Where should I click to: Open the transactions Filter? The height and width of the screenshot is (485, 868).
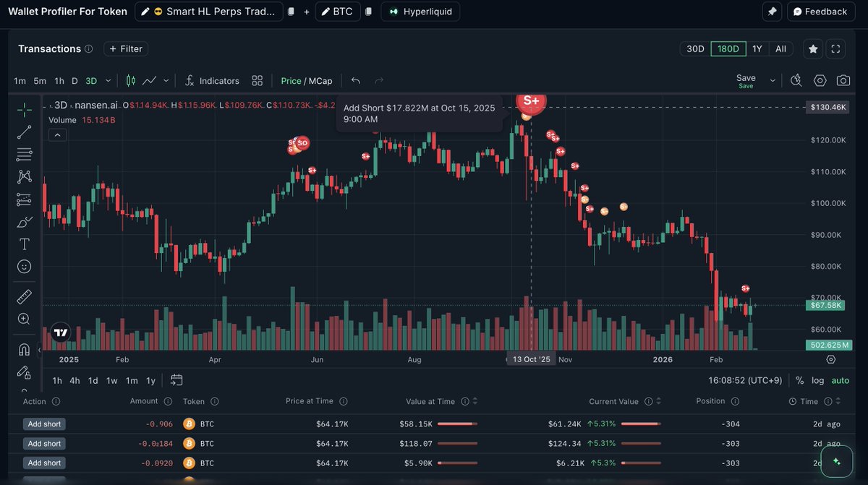click(125, 48)
